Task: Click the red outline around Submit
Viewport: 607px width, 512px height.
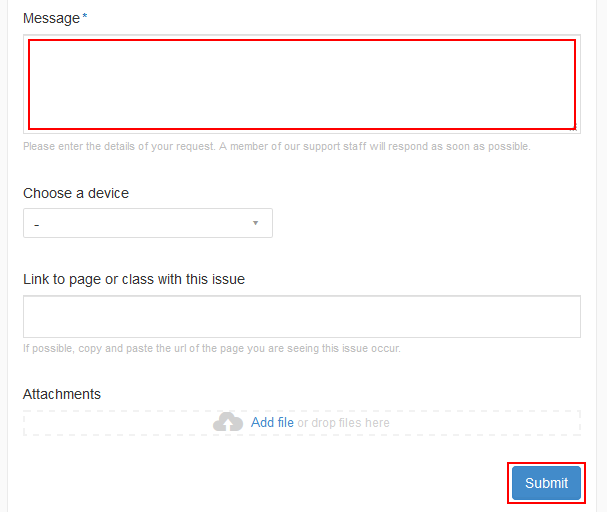Action: pyautogui.click(x=546, y=464)
